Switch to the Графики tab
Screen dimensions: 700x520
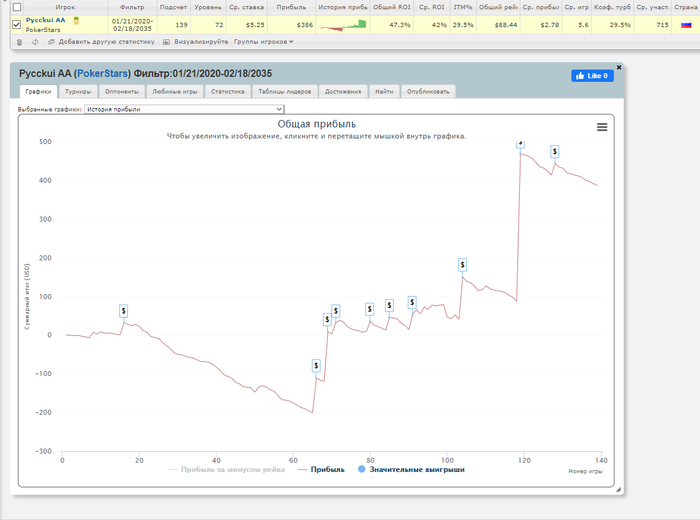tap(38, 92)
